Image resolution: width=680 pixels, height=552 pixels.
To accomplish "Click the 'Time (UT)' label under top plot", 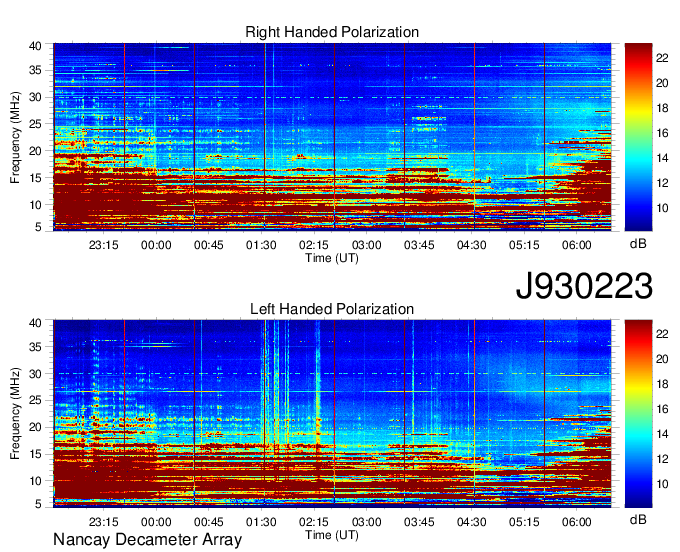I will 332,258.
